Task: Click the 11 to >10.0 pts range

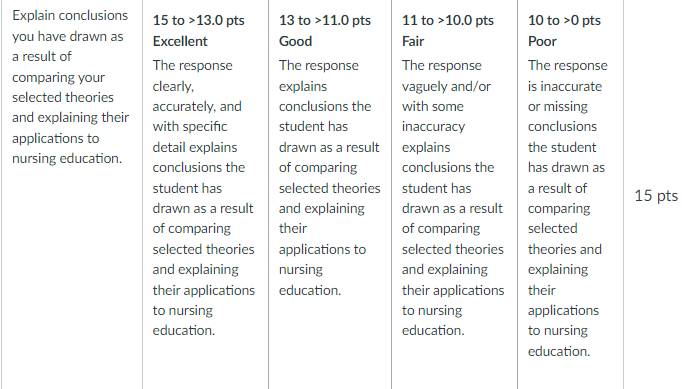Action: (x=448, y=20)
